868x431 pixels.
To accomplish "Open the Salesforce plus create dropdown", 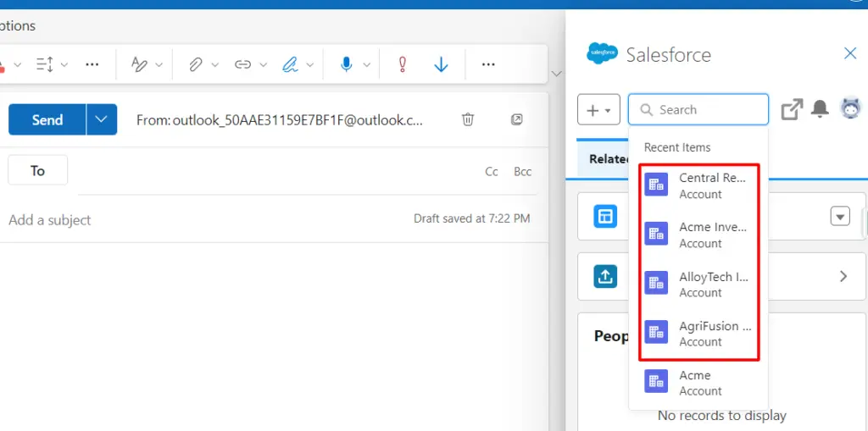I will [598, 110].
